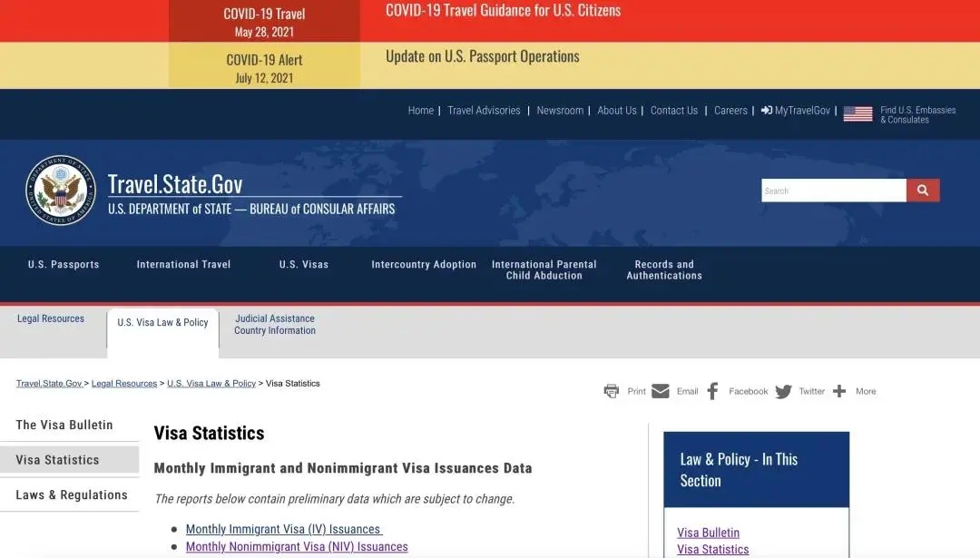This screenshot has width=980, height=558.
Task: Select Judicial Assistance Country Information tab
Action: 275,325
